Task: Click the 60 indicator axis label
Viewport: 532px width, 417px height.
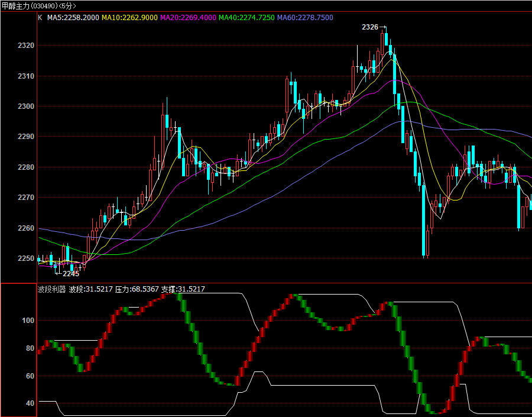Action: (x=30, y=376)
